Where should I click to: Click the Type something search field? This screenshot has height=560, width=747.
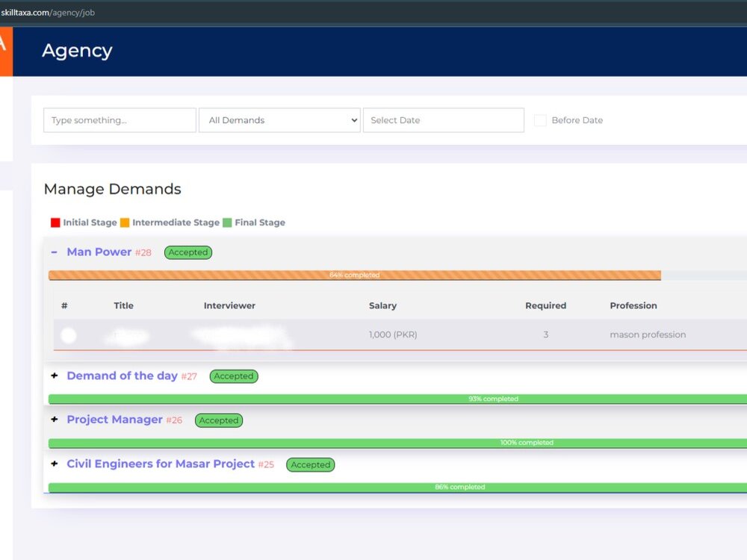pyautogui.click(x=120, y=120)
